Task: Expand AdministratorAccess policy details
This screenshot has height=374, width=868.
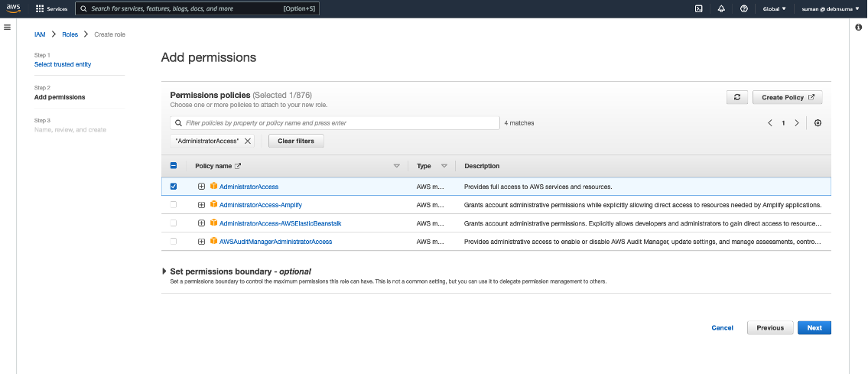Action: pos(201,187)
